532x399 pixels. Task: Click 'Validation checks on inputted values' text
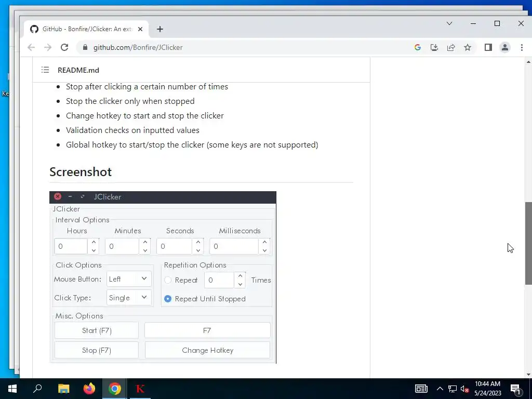click(x=132, y=130)
